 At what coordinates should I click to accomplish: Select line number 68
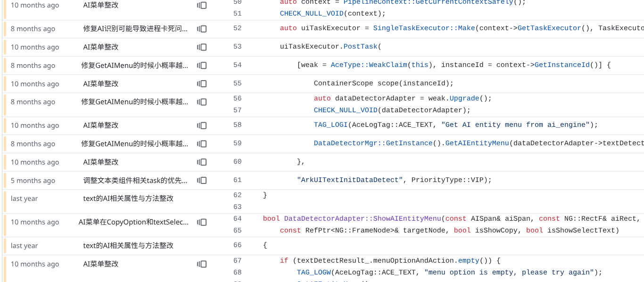238,273
